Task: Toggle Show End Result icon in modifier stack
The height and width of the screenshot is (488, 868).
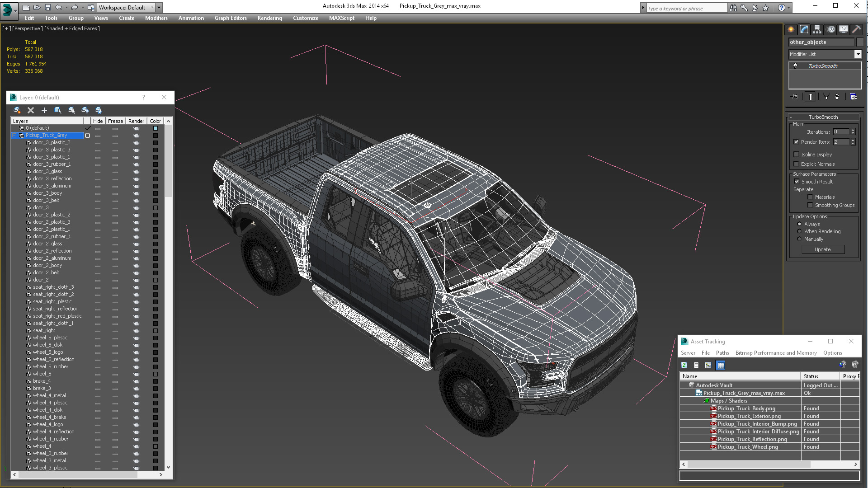Action: 810,97
